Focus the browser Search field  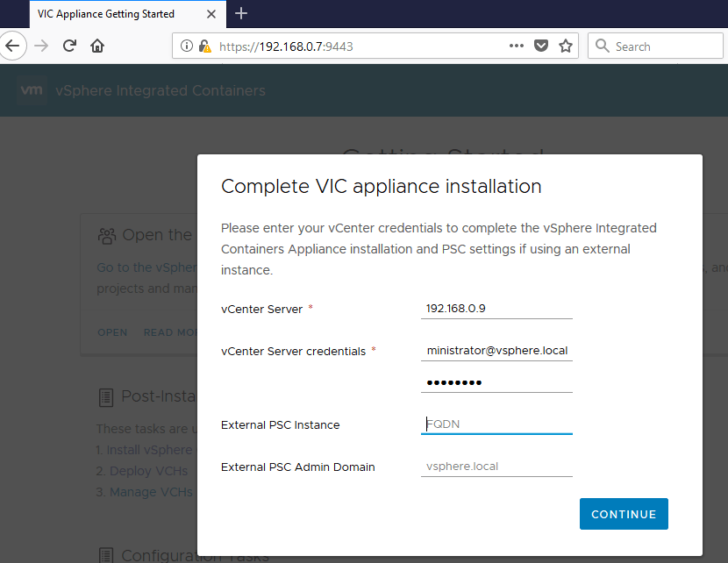(655, 46)
